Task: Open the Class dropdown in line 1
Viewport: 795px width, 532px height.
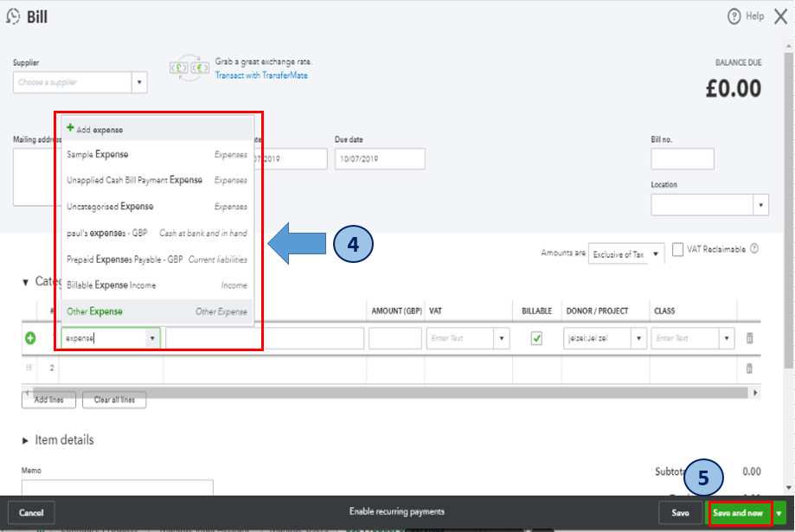Action: coord(727,338)
